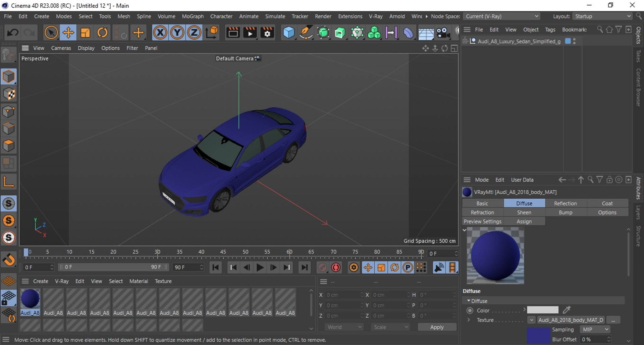
Task: Select Polygons mode in left palette
Action: pyautogui.click(x=9, y=146)
